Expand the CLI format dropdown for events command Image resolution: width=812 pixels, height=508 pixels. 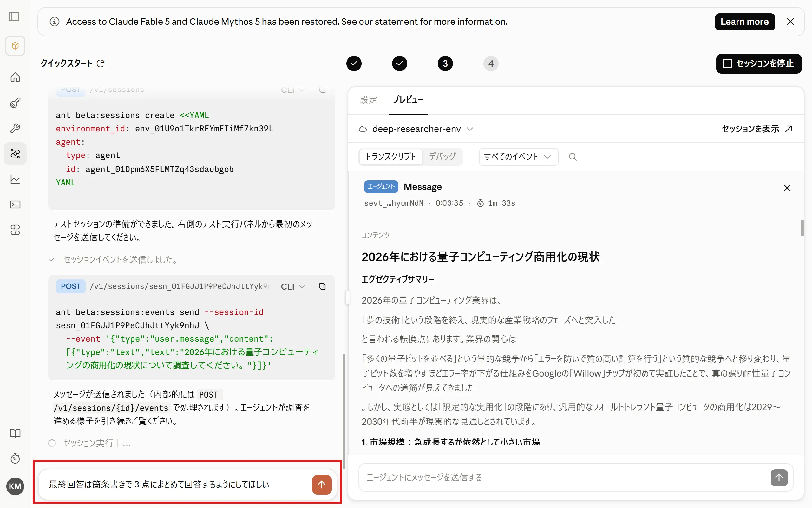(x=293, y=286)
